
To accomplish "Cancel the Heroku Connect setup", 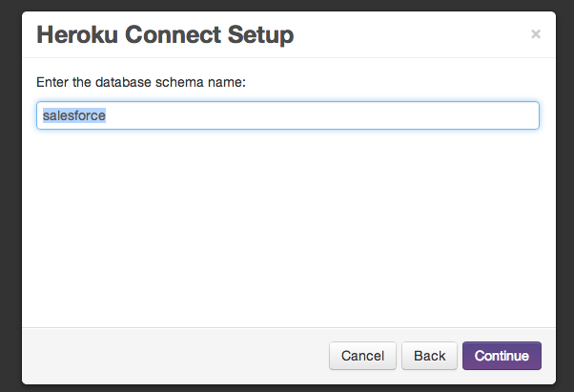I will [x=362, y=356].
